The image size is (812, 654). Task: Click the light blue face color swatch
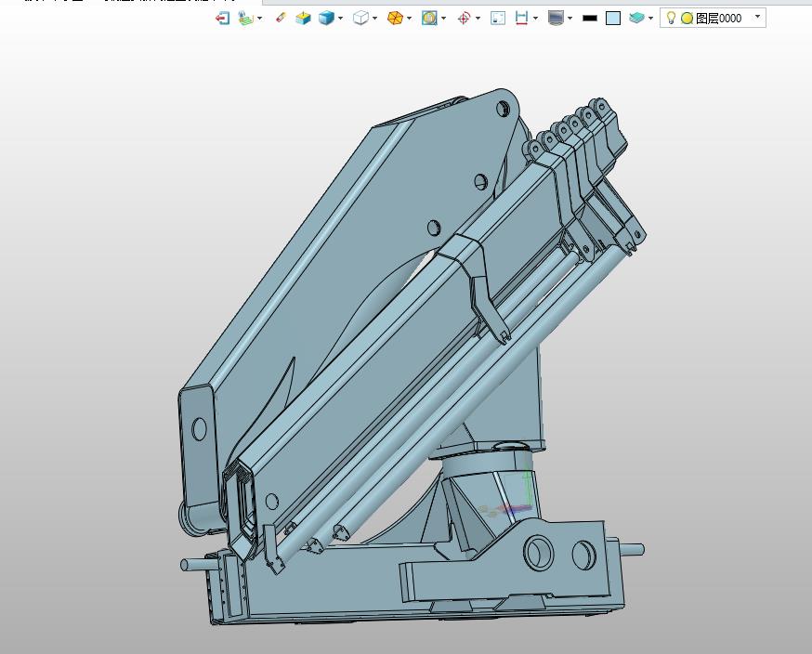pyautogui.click(x=613, y=19)
